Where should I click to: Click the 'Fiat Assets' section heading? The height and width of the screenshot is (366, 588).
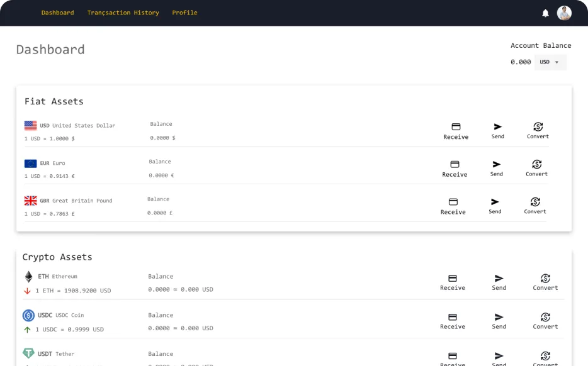tap(54, 101)
